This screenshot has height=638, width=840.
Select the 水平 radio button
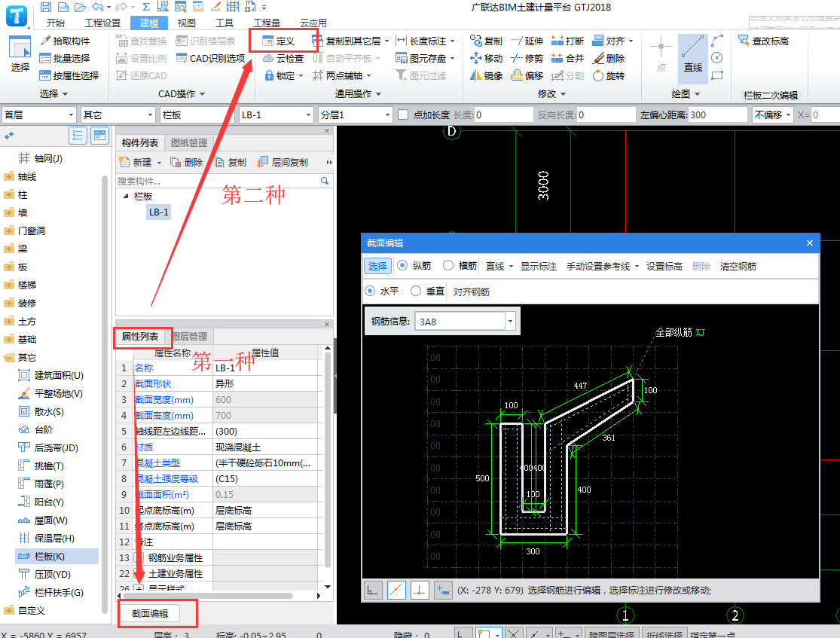click(x=370, y=291)
